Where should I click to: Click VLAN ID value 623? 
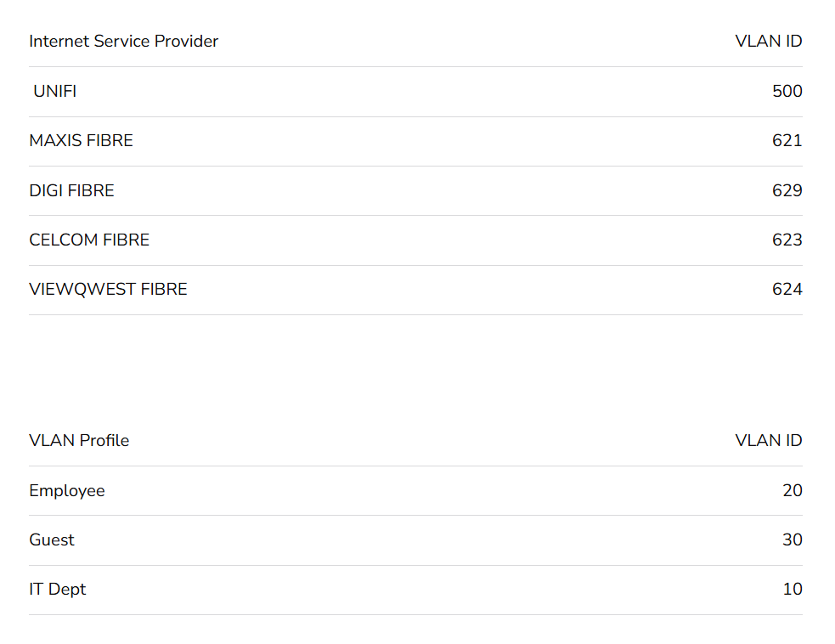tap(787, 240)
